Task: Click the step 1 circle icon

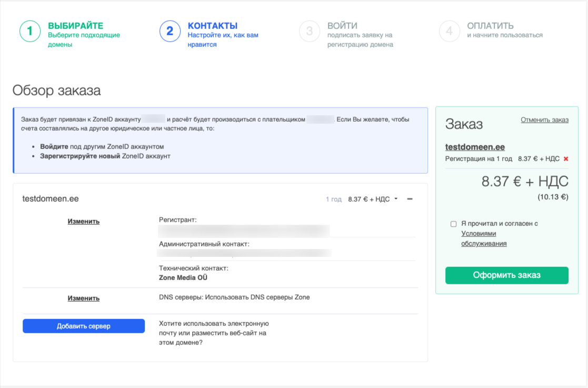Action: 30,31
